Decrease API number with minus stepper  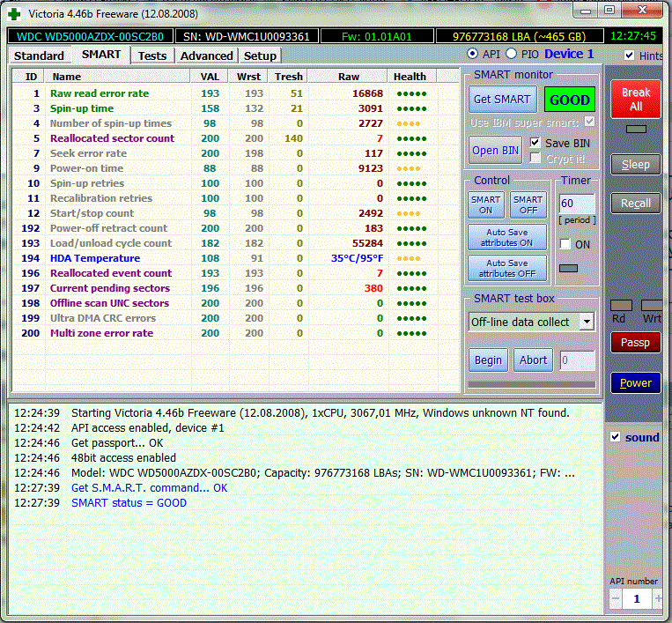tap(616, 598)
